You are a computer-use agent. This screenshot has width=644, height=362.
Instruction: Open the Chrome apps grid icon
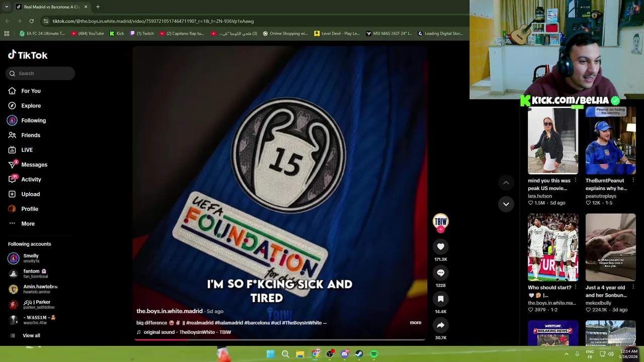point(7,34)
